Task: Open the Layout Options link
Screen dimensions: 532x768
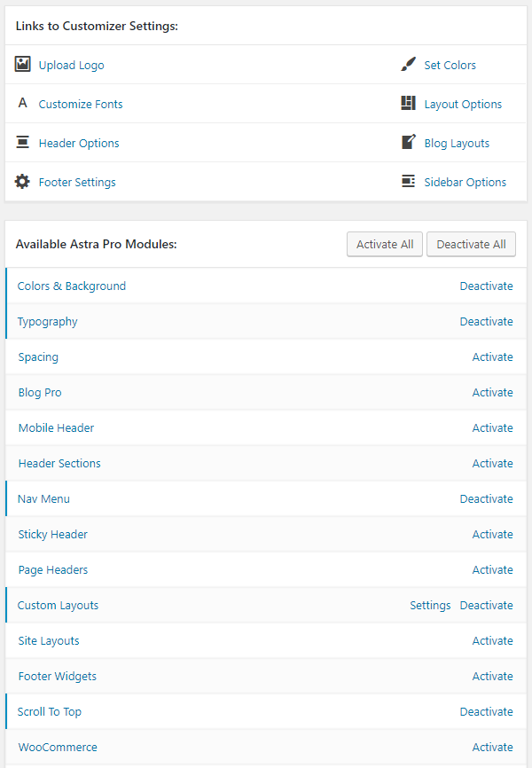Action: (463, 105)
